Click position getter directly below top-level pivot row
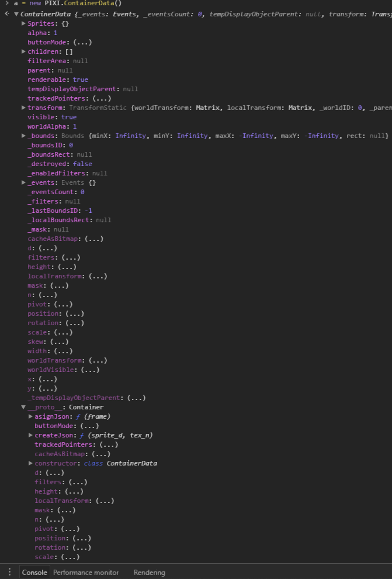The image size is (392, 579). tap(75, 313)
